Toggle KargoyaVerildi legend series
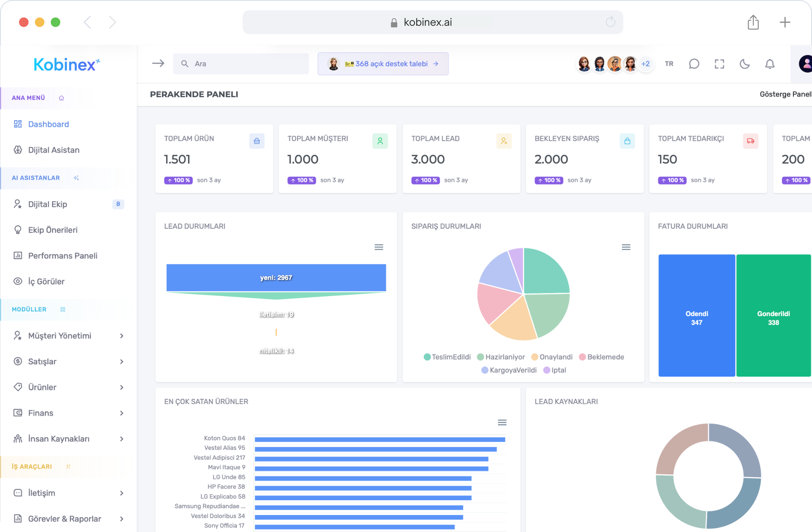Image resolution: width=812 pixels, height=532 pixels. coord(509,370)
